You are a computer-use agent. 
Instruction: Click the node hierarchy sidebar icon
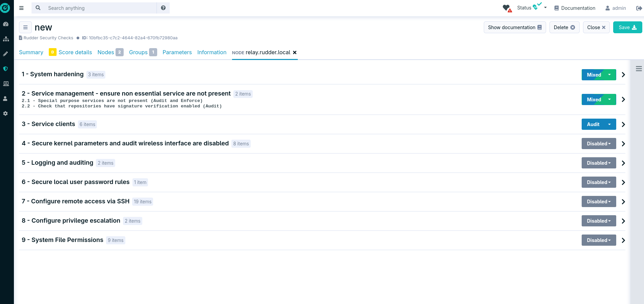6,39
